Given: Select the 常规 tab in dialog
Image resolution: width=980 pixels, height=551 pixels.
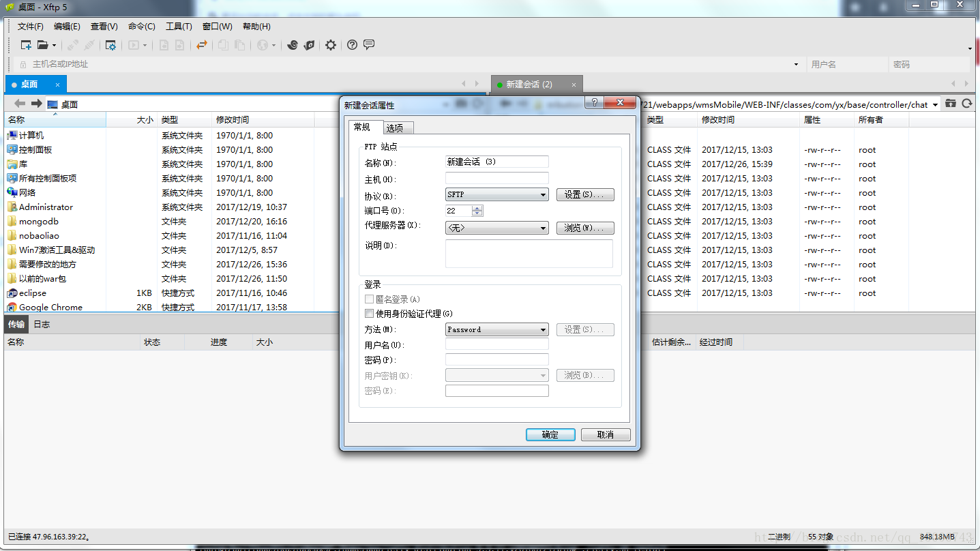Looking at the screenshot, I should 364,127.
